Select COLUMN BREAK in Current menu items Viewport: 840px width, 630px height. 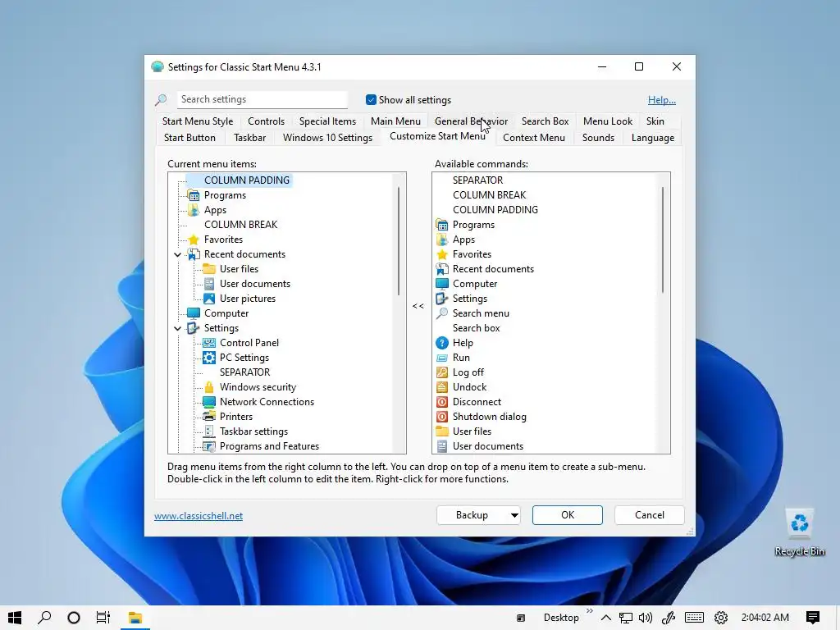(240, 225)
